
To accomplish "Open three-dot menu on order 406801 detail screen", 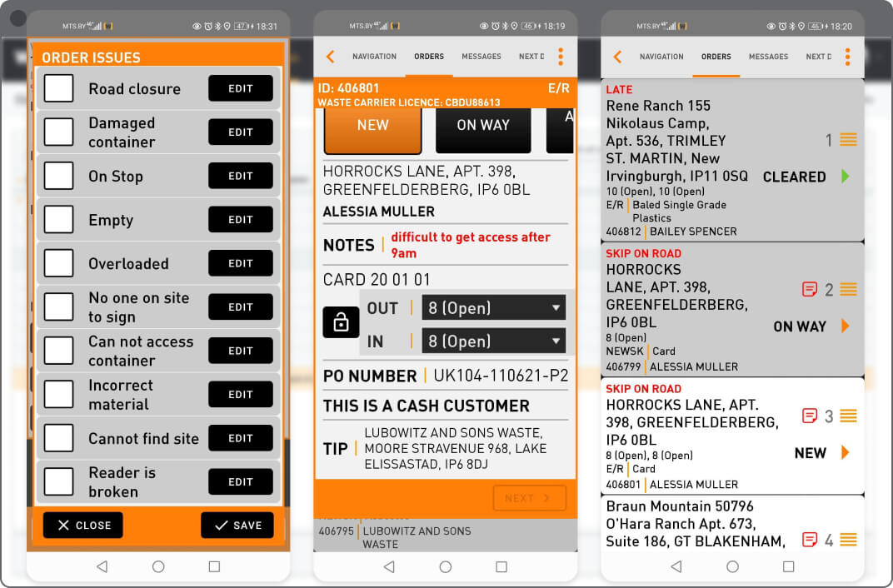I will (x=561, y=57).
